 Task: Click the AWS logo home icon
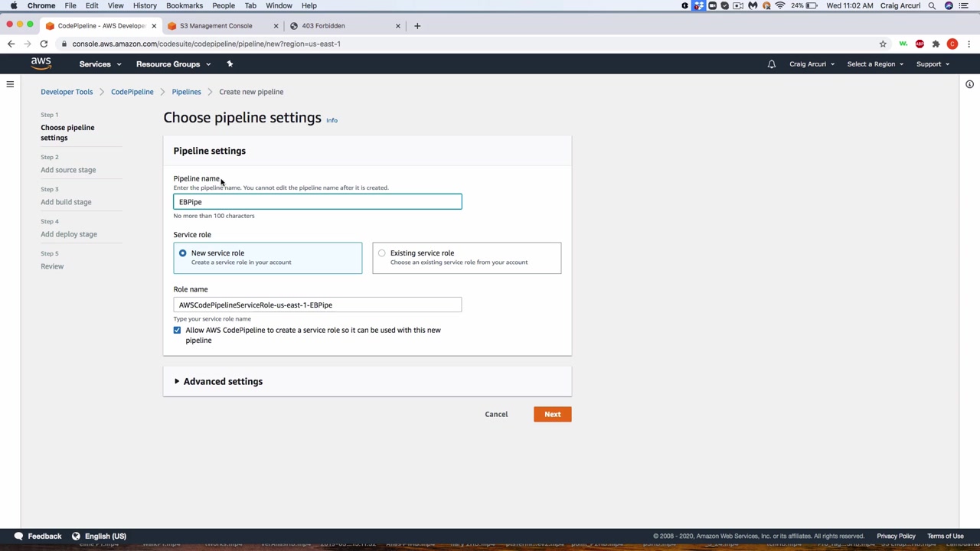coord(41,64)
